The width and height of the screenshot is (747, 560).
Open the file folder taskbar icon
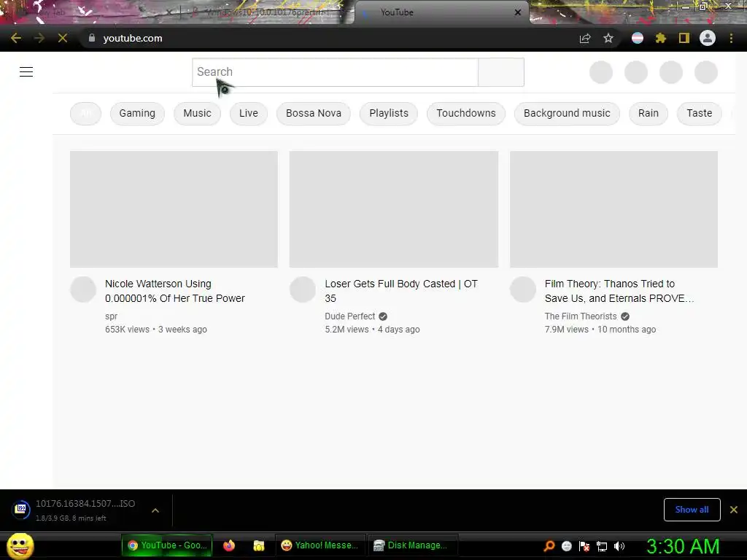tap(259, 545)
